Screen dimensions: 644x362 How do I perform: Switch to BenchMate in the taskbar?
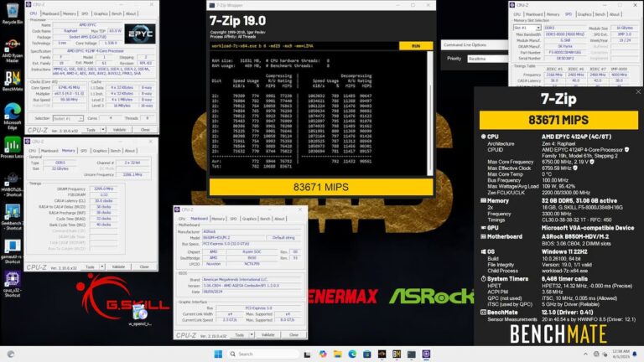click(x=397, y=354)
